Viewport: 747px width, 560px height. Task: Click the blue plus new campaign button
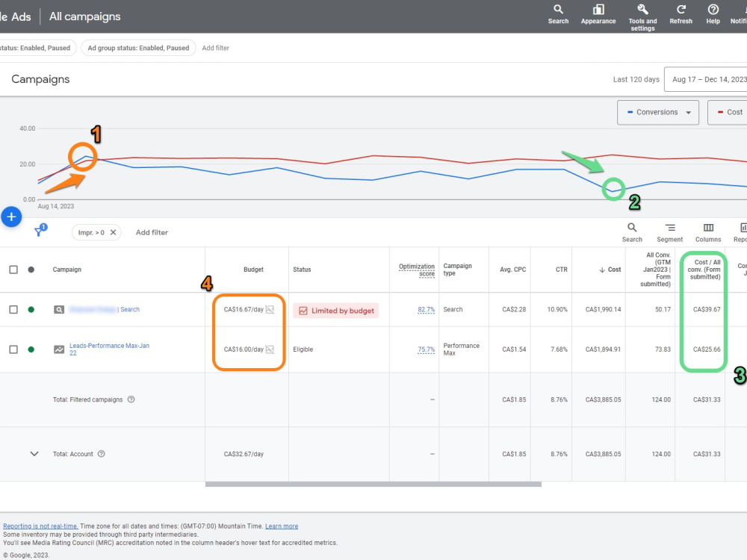(11, 217)
